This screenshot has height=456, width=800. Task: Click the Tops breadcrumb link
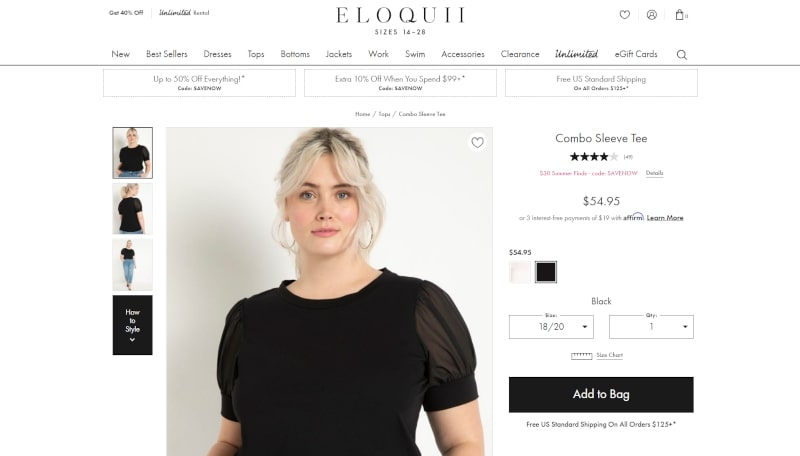coord(384,114)
